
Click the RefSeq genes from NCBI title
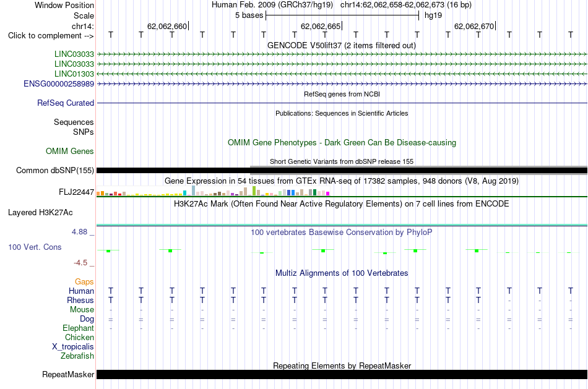[x=342, y=94]
